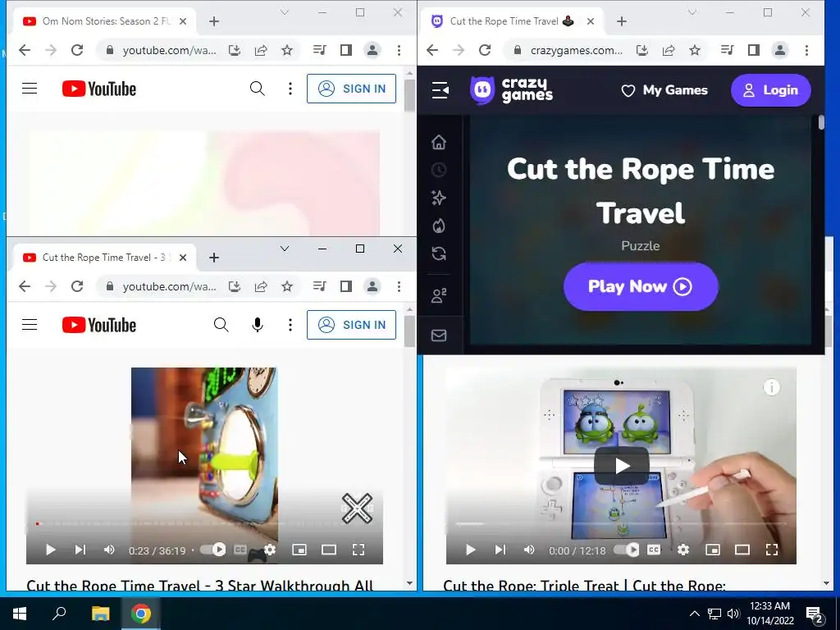Open new tab in crazygames window
The image size is (840, 630).
622,21
